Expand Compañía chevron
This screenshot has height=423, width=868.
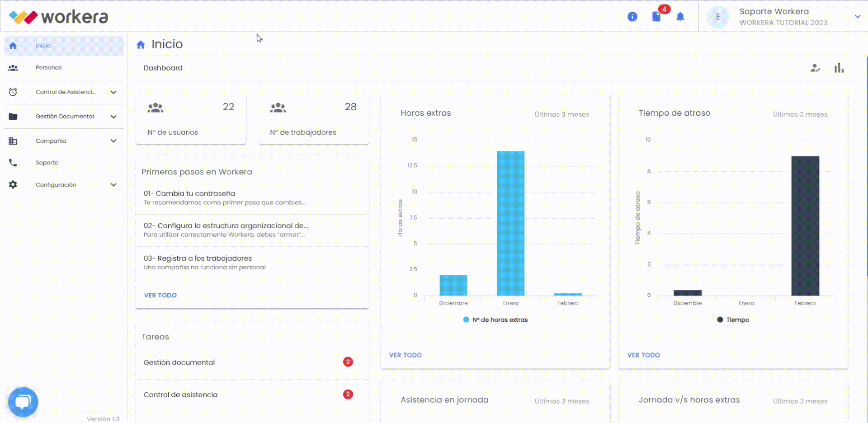(113, 141)
